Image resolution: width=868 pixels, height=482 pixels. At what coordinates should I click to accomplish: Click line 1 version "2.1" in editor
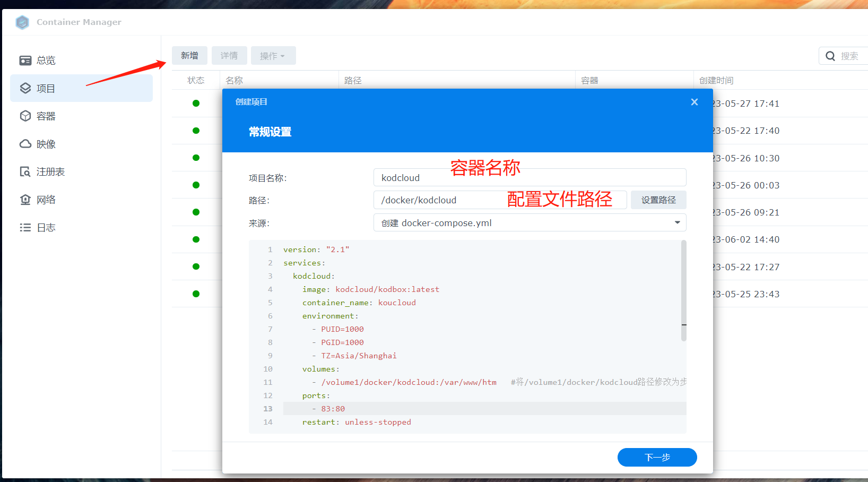click(x=316, y=249)
